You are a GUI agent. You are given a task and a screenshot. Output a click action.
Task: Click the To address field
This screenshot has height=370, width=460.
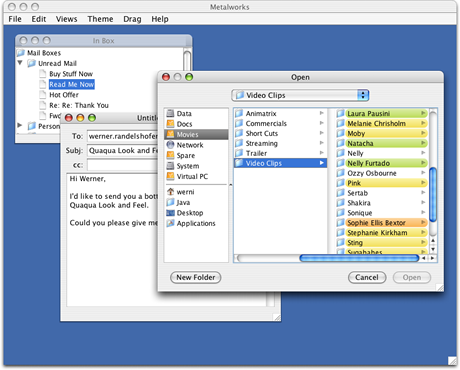click(123, 136)
